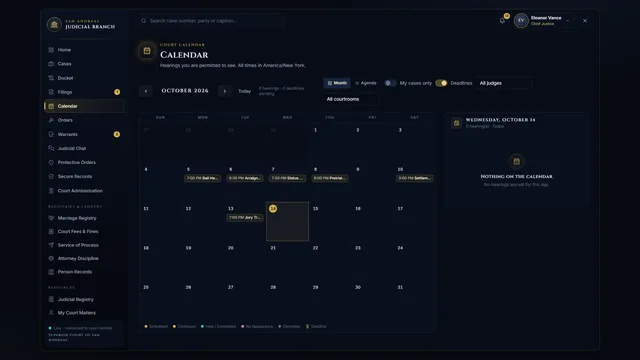This screenshot has width=640, height=360.
Task: Select October 31 in calendar
Action: tap(414, 300)
